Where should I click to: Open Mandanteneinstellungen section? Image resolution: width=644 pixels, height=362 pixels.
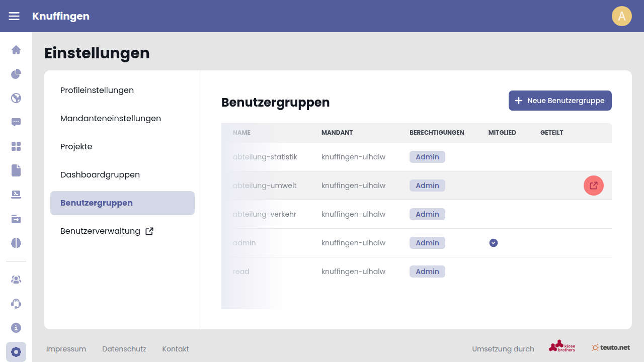(x=111, y=119)
